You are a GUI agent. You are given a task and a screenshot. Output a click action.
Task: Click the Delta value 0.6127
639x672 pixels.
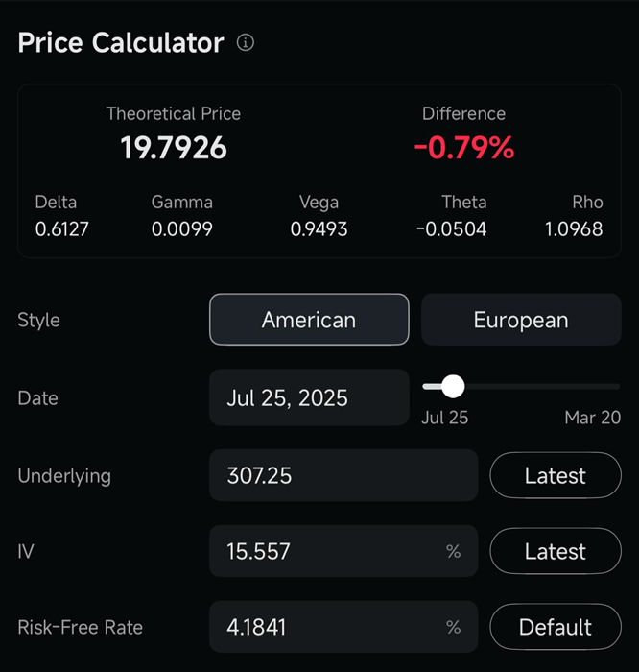(x=61, y=228)
